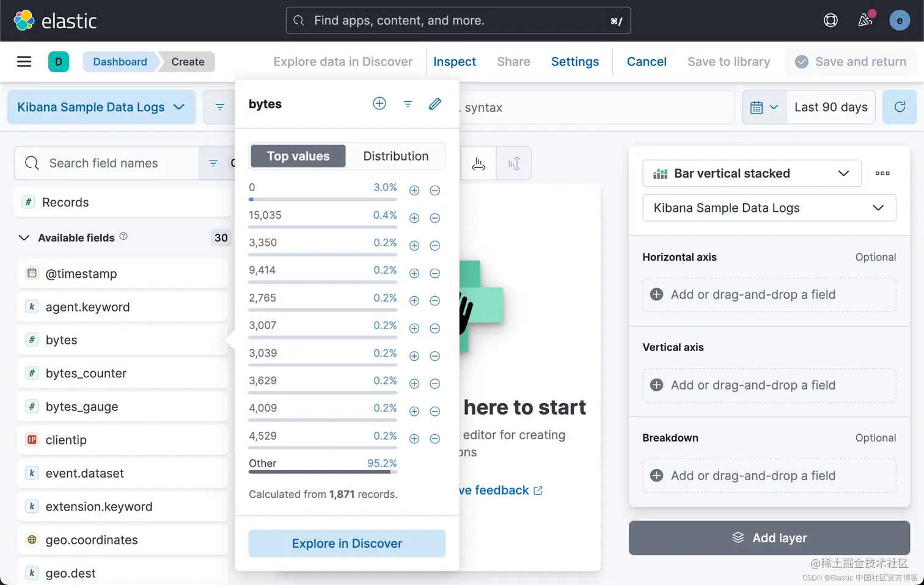Select the geo.coordinates field
Viewport: 924px width, 585px height.
pos(122,540)
